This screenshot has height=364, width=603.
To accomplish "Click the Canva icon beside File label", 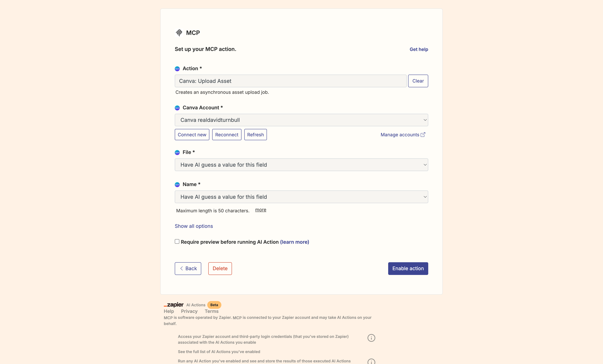I will coord(177,153).
